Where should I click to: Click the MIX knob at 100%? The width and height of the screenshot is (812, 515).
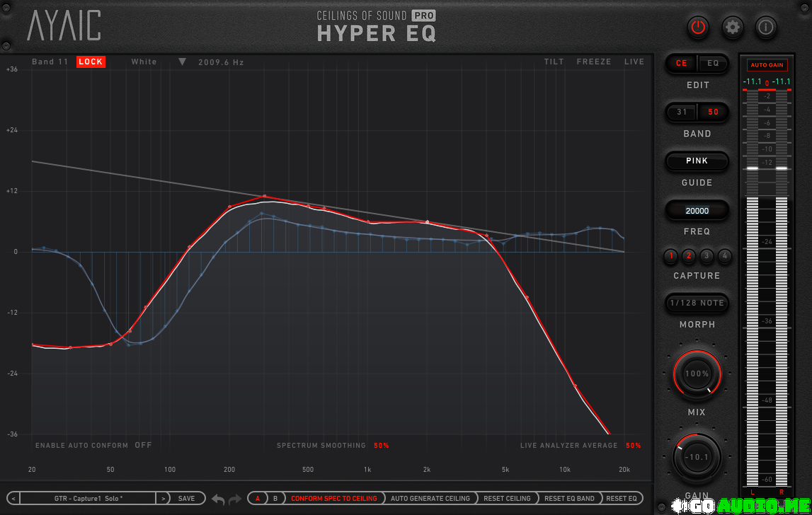coord(697,374)
